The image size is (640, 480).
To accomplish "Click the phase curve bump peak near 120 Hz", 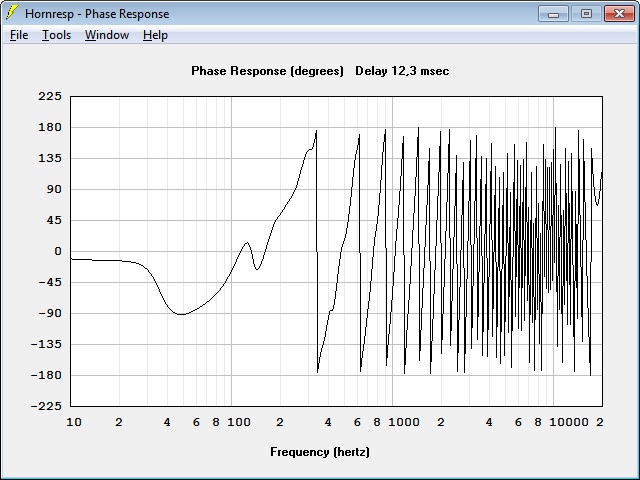I will point(247,243).
